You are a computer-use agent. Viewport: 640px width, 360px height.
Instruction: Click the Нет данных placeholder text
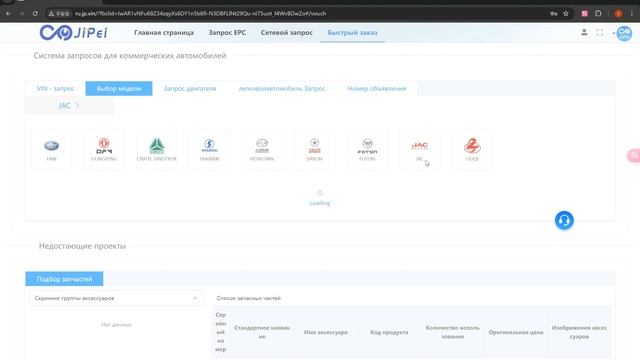pos(116,324)
